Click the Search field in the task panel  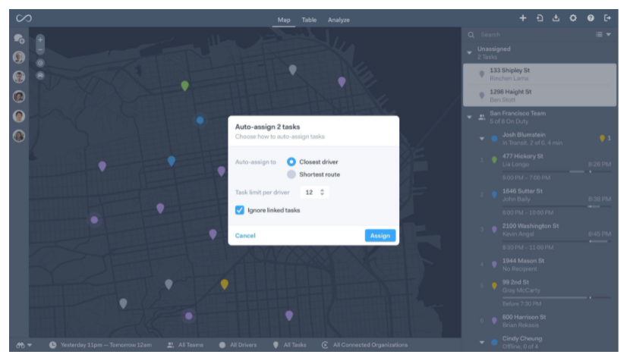531,35
